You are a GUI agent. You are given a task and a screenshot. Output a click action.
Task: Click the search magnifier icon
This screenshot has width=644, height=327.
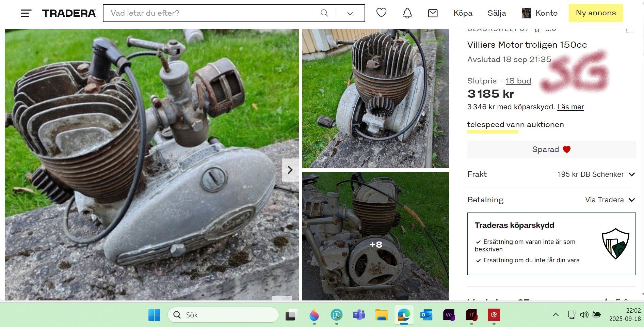click(x=324, y=13)
